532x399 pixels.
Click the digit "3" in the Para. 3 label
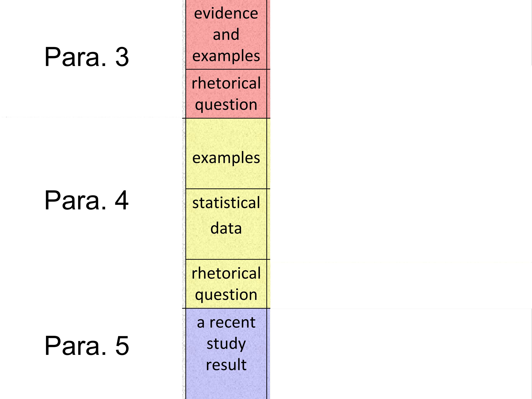point(122,57)
